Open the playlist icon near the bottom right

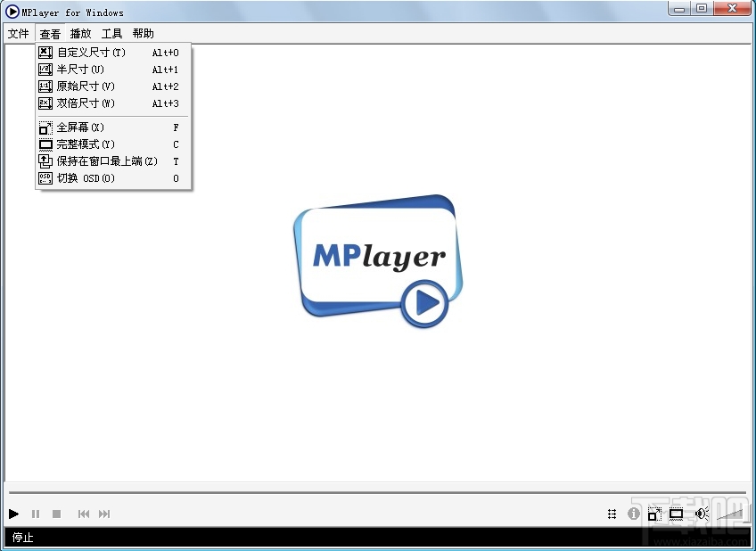point(612,514)
